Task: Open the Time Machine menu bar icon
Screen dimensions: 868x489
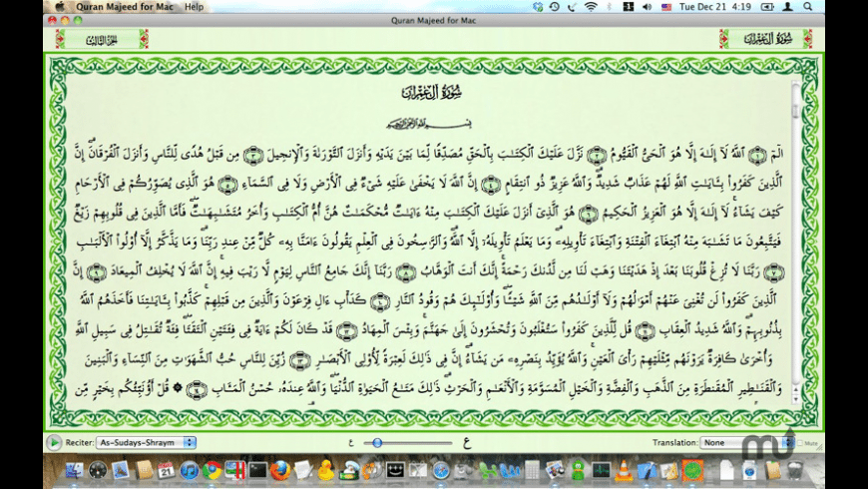Action: 554,7
